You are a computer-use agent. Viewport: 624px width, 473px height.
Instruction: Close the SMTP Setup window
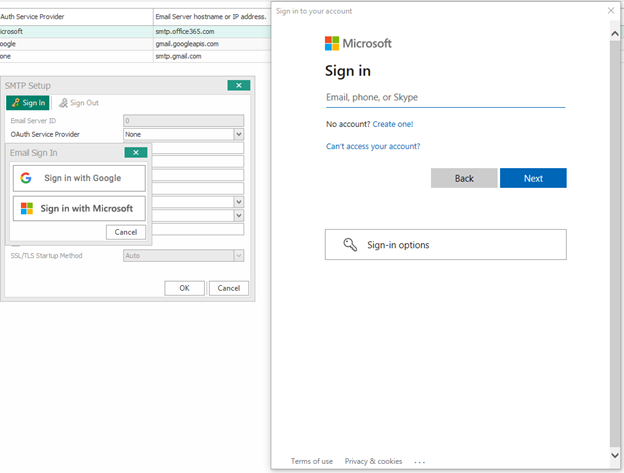pos(238,86)
